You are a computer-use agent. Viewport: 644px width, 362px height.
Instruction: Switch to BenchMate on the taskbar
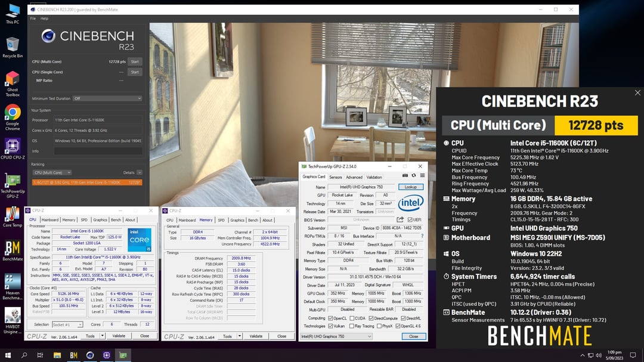[73, 355]
